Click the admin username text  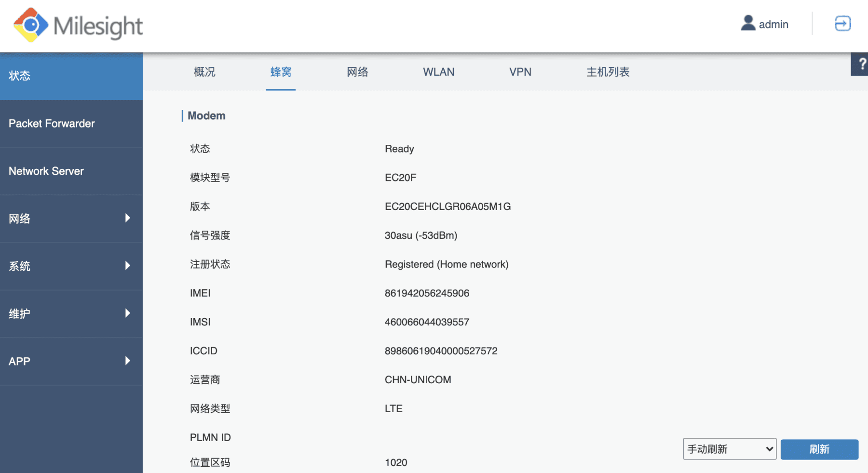point(773,24)
